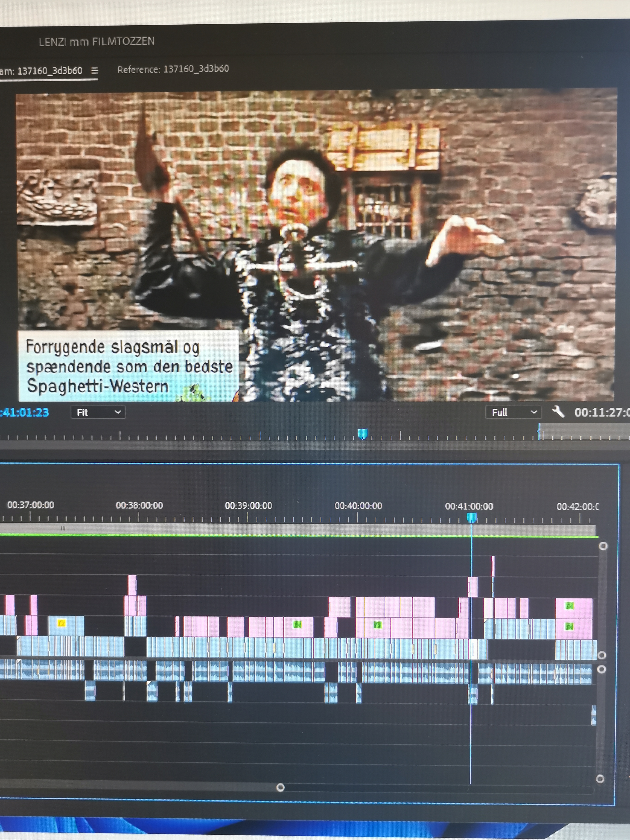
Task: Click the Program monitor blue playhead marker
Action: tap(363, 433)
